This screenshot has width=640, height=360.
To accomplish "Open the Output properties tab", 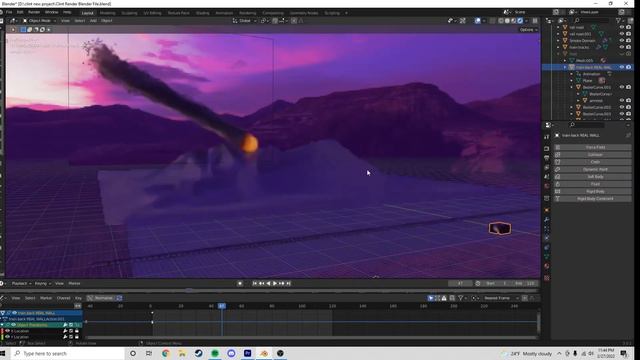I will coord(547,158).
